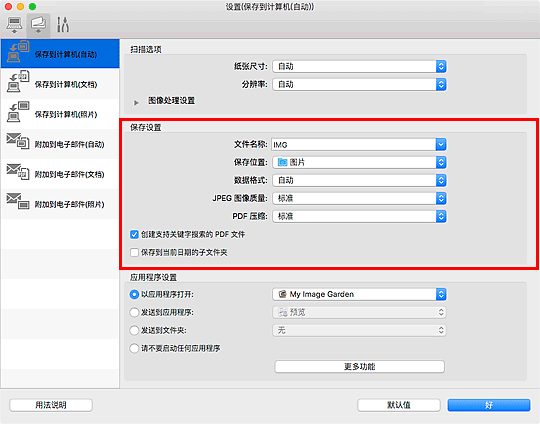Enable 保存到当前日期的子文件夹 checkbox
Viewport: 540px width, 424px height.
click(134, 252)
